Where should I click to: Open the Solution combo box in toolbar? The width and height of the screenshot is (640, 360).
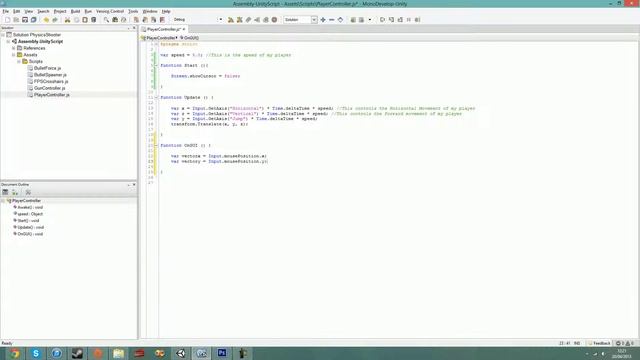[300, 20]
